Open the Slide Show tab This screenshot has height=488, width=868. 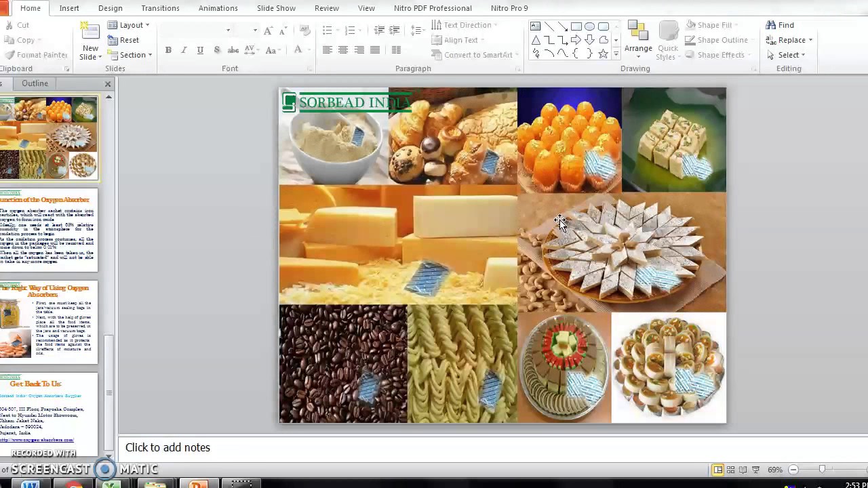(276, 8)
